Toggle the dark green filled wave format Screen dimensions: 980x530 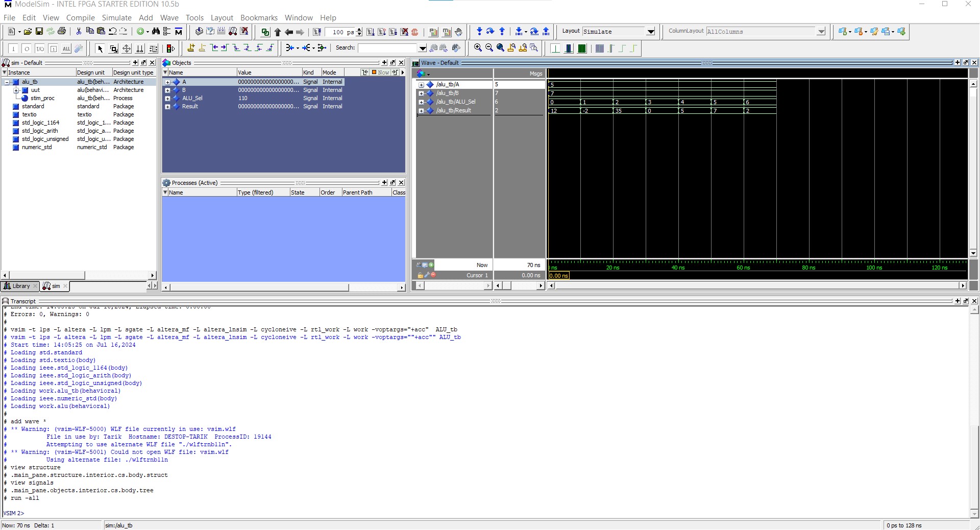582,49
